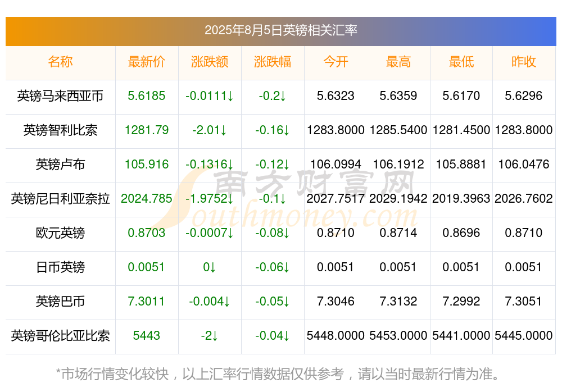
Task: Click low value 2019.3963
Action: pyautogui.click(x=461, y=198)
